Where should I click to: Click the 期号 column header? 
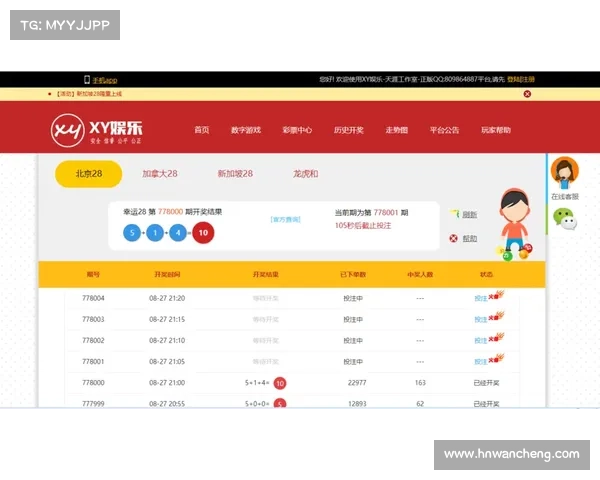coord(93,274)
